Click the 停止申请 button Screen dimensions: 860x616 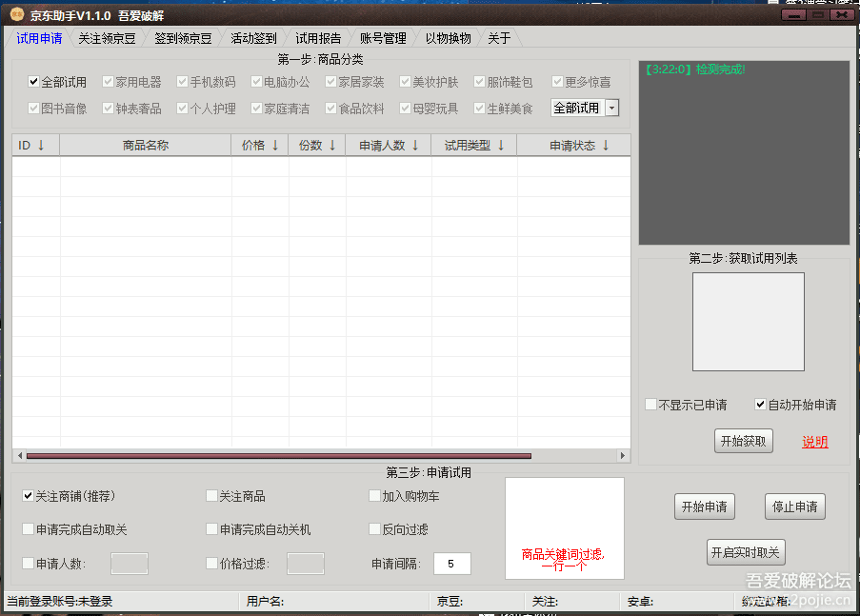point(794,507)
